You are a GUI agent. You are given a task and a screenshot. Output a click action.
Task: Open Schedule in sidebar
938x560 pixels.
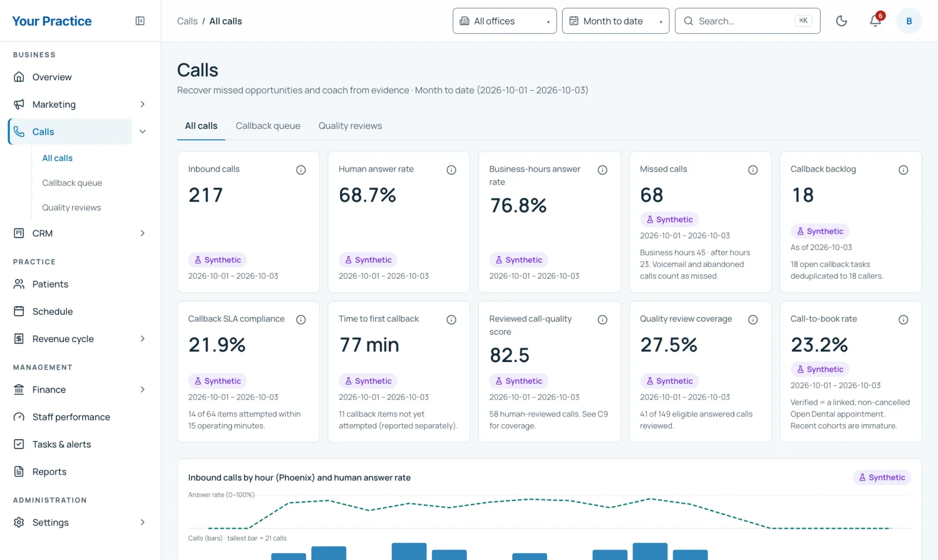pos(80,312)
